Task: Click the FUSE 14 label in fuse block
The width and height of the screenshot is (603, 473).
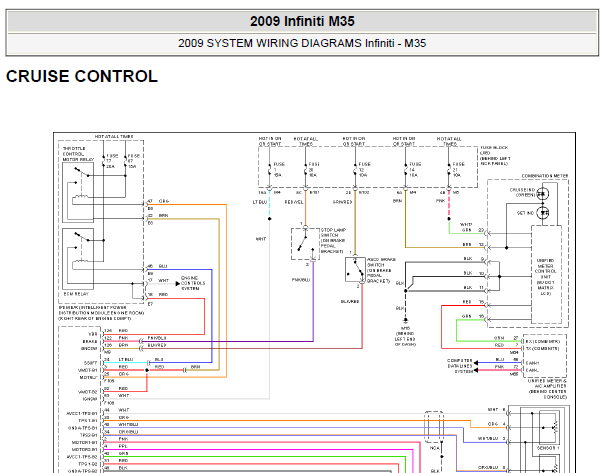Action: click(x=415, y=170)
